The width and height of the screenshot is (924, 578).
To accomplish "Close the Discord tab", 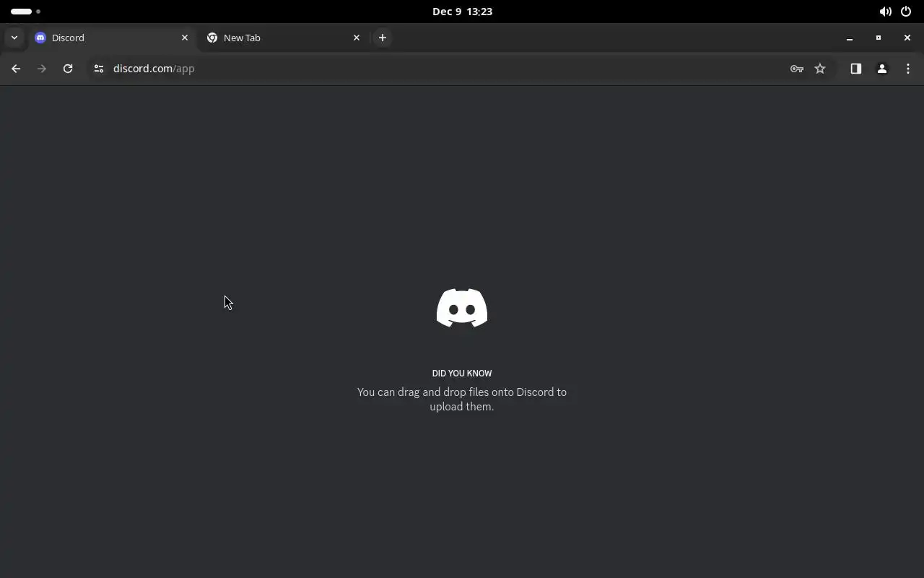I will pyautogui.click(x=185, y=38).
